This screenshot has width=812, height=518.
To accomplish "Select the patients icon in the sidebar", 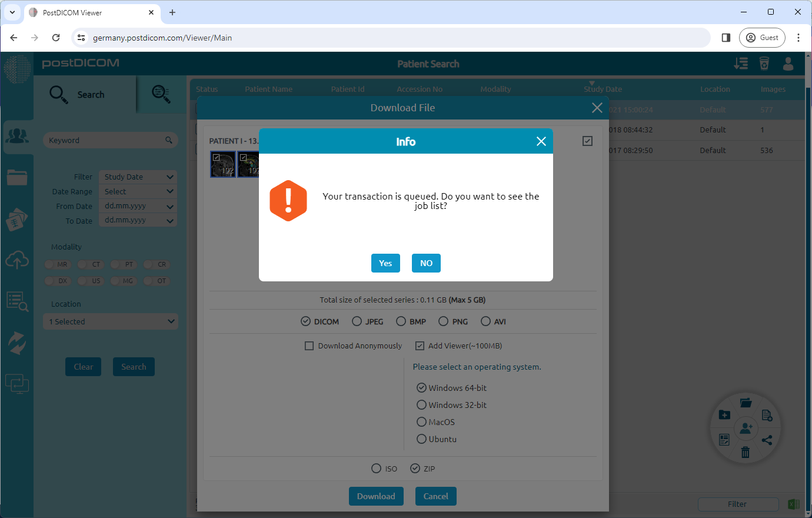I will [17, 136].
